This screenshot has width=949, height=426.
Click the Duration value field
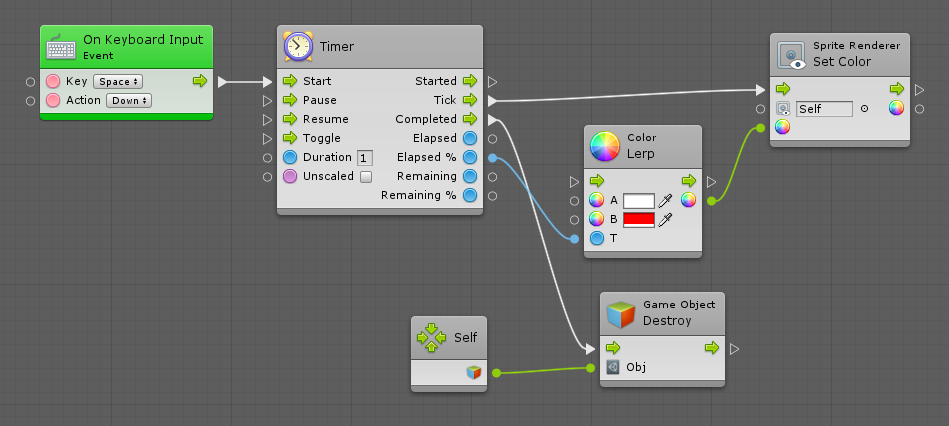point(364,158)
